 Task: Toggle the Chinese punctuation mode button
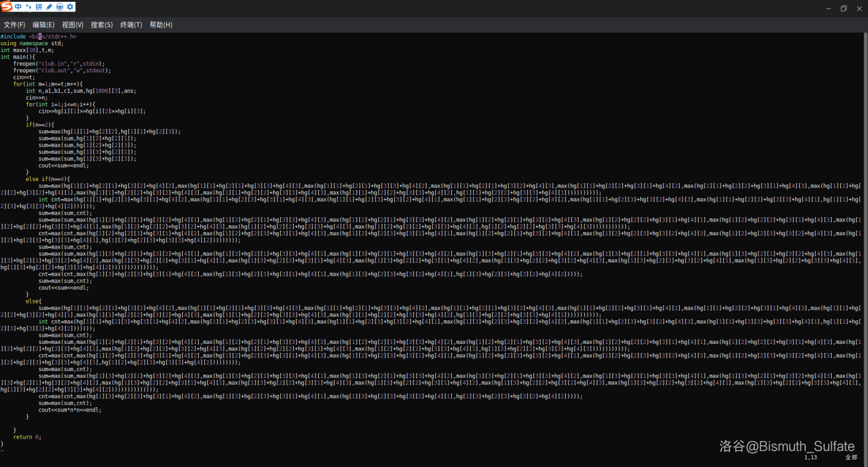coord(28,7)
